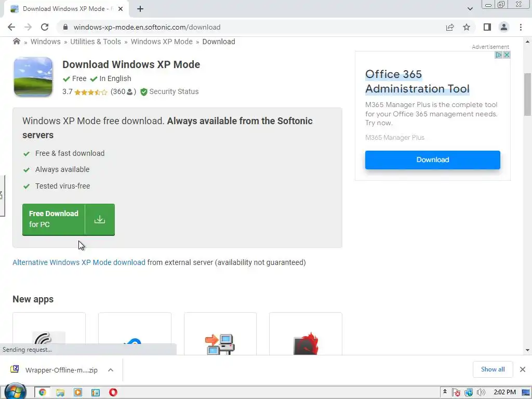532x399 pixels.
Task: Go back to the previous page
Action: click(x=11, y=27)
